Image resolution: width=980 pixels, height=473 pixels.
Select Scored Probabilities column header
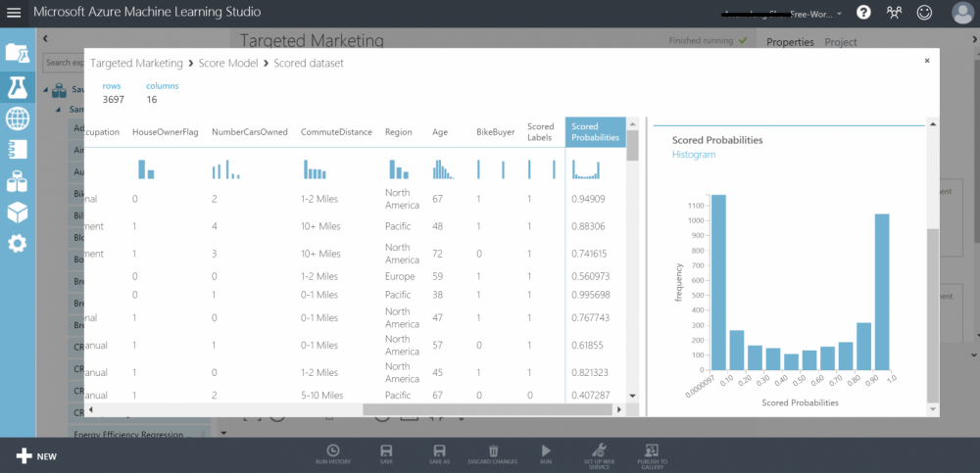point(596,132)
